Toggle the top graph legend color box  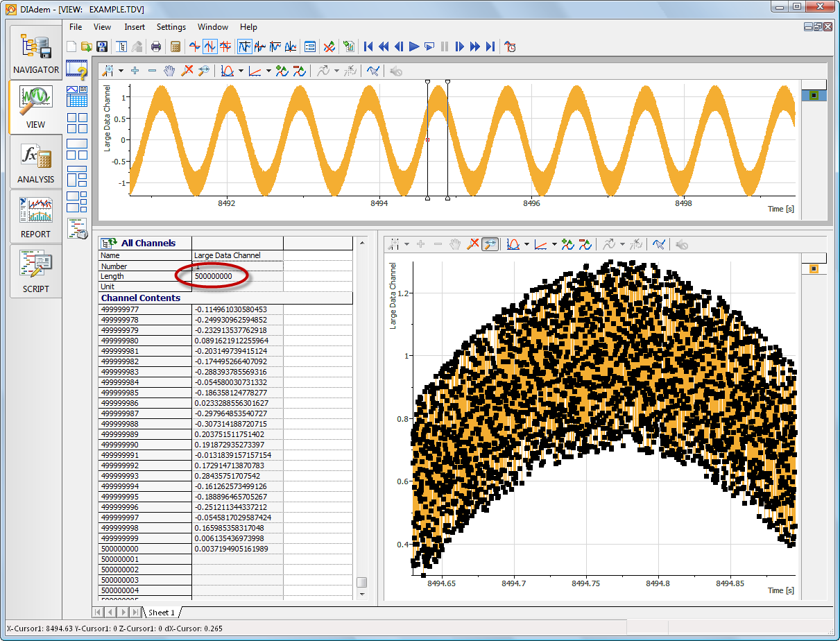(x=814, y=95)
